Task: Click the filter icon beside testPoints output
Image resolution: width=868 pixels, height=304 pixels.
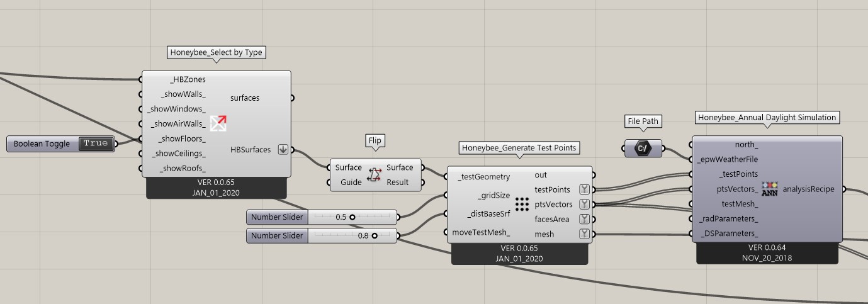Action: 584,189
